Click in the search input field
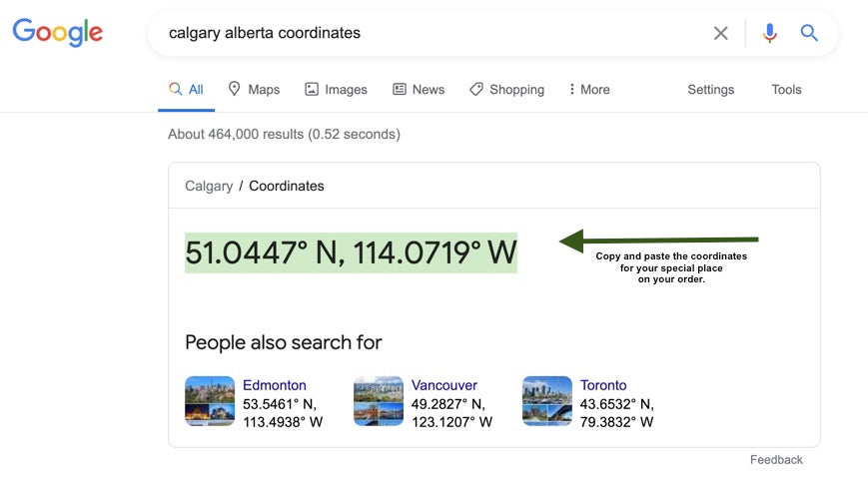The height and width of the screenshot is (485, 868). (x=430, y=33)
